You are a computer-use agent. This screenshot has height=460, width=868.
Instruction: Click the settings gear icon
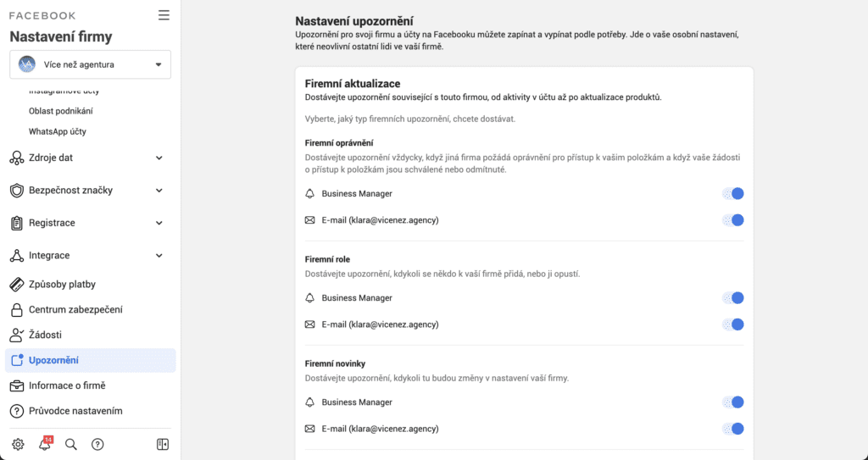(x=18, y=444)
